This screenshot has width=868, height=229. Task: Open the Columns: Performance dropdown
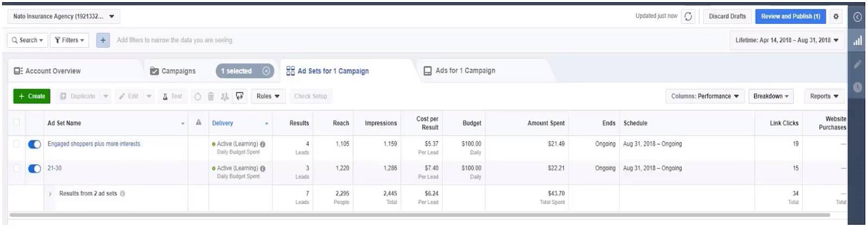[x=705, y=96]
